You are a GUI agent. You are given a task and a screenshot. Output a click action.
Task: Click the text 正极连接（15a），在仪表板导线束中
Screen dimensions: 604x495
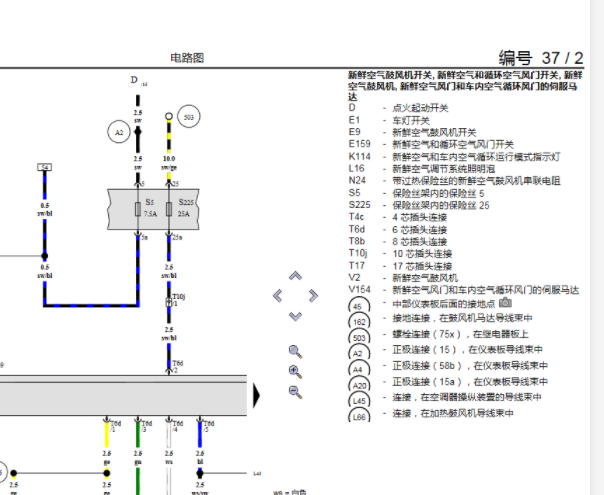coord(470,382)
